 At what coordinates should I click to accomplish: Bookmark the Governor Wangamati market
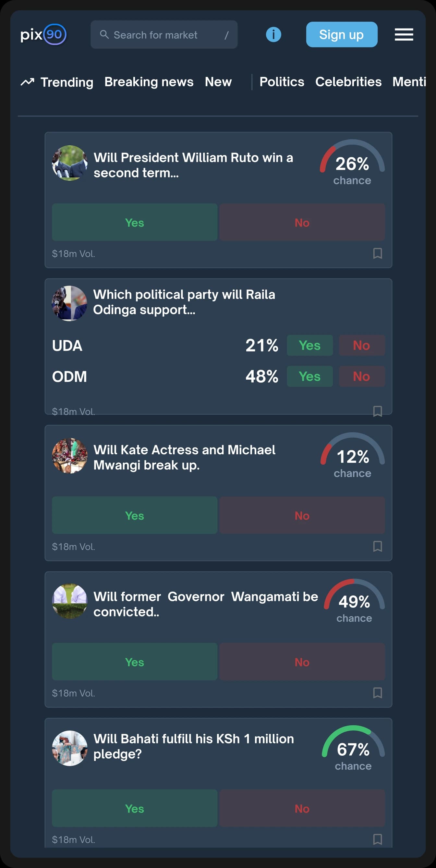(377, 693)
